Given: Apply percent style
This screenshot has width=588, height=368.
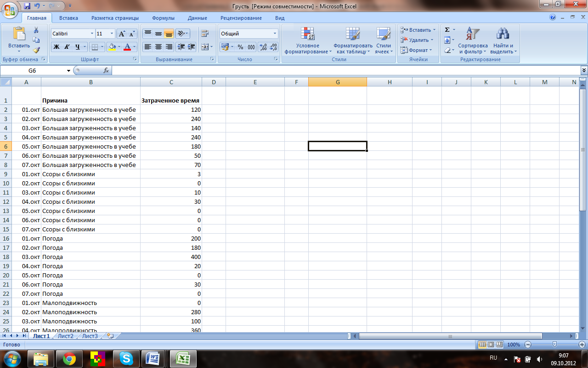Looking at the screenshot, I should tap(240, 47).
